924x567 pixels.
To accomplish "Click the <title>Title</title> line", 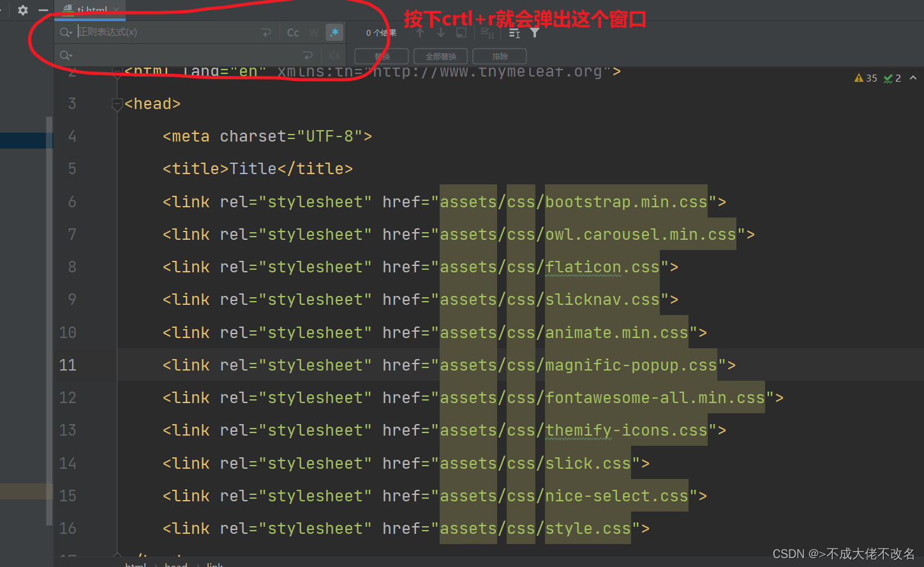I will pyautogui.click(x=258, y=168).
